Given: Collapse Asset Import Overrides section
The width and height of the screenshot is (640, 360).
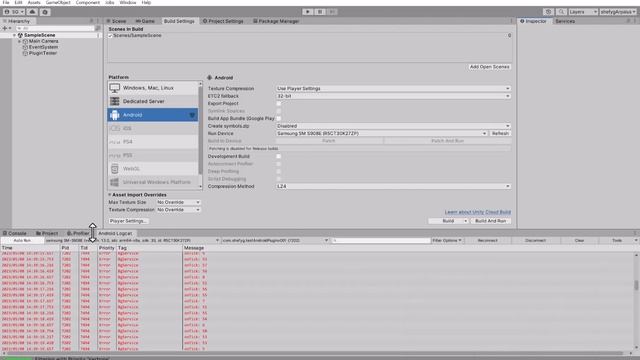Looking at the screenshot, I should (109, 195).
